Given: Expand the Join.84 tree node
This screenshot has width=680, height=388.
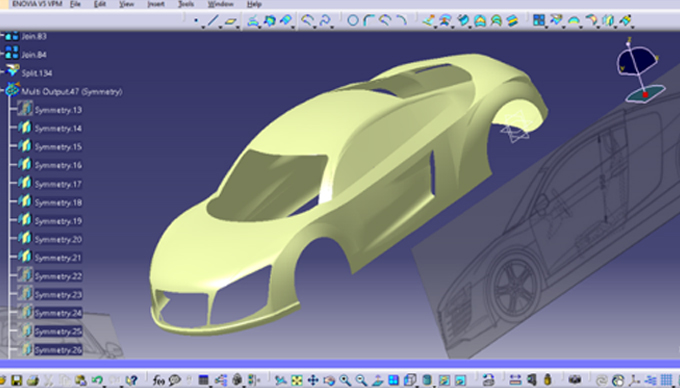Looking at the screenshot, I should [x=2, y=54].
